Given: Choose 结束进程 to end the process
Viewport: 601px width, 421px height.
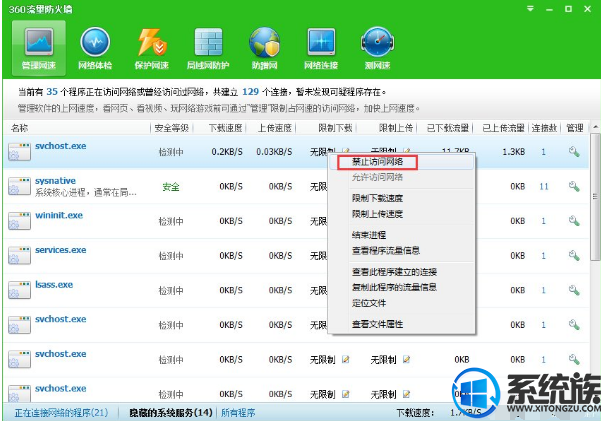Looking at the screenshot, I should tap(369, 235).
